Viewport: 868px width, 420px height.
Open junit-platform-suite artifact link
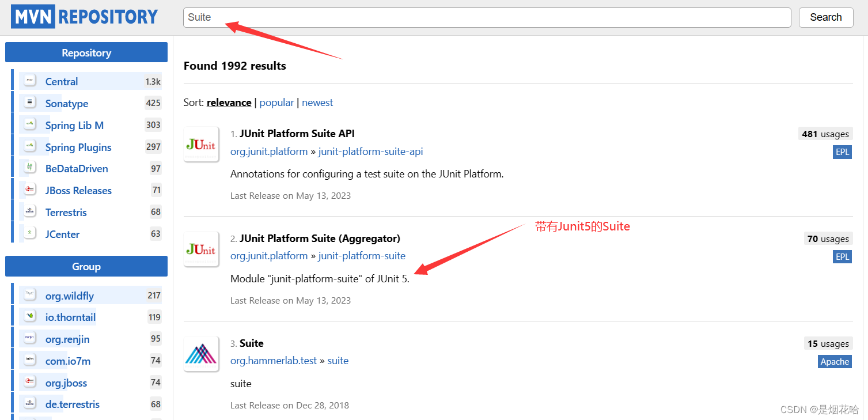pyautogui.click(x=362, y=256)
